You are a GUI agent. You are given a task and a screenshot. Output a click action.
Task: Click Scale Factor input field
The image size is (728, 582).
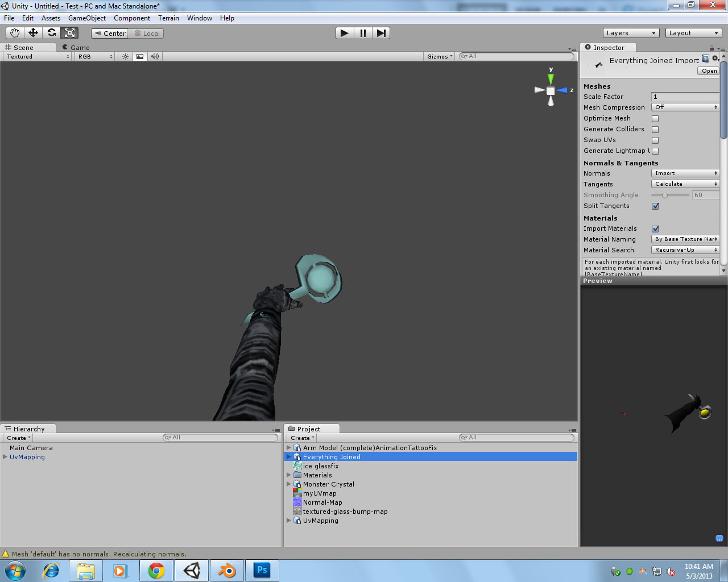click(x=685, y=97)
